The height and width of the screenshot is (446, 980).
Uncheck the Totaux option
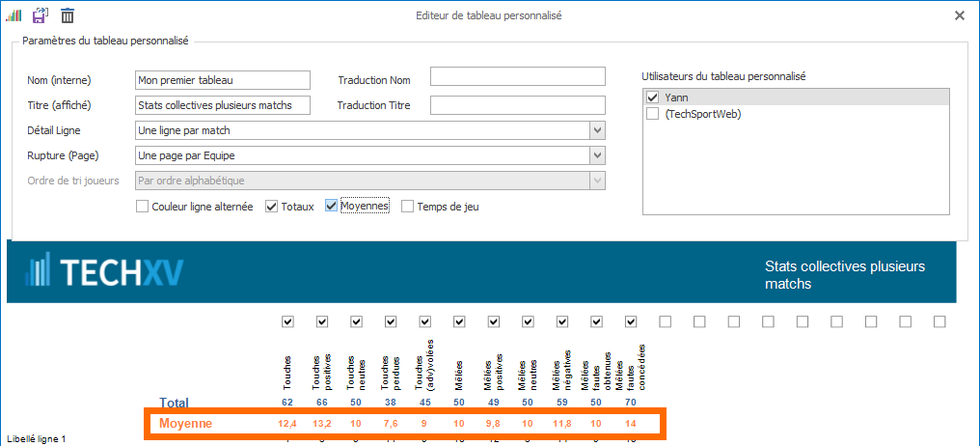(271, 206)
